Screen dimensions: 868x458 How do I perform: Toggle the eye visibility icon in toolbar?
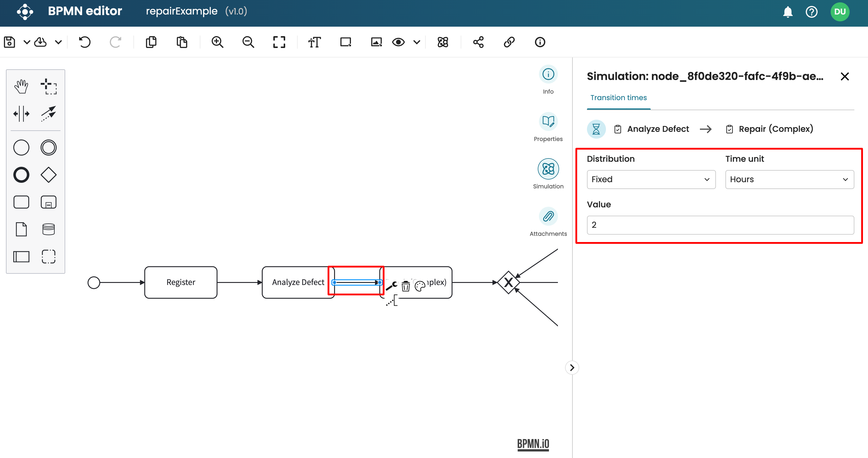coord(398,42)
